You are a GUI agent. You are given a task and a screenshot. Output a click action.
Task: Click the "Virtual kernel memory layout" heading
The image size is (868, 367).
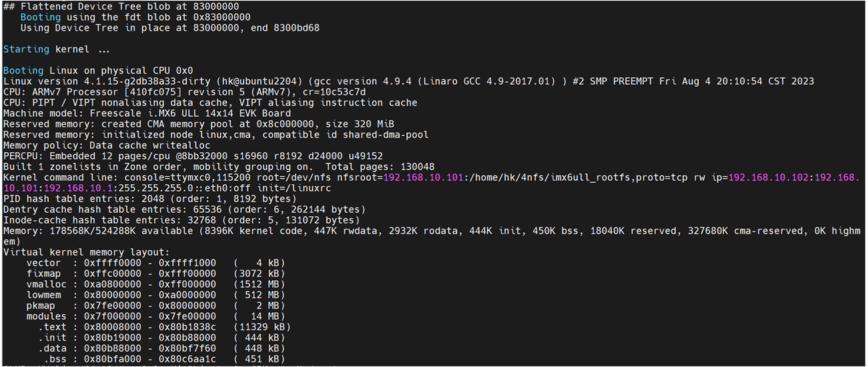[87, 252]
